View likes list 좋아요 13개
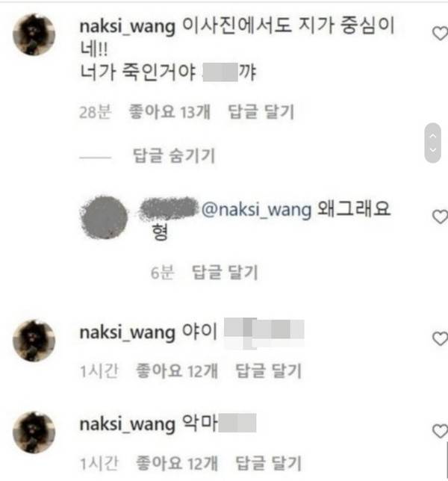The width and height of the screenshot is (448, 481). (x=170, y=112)
